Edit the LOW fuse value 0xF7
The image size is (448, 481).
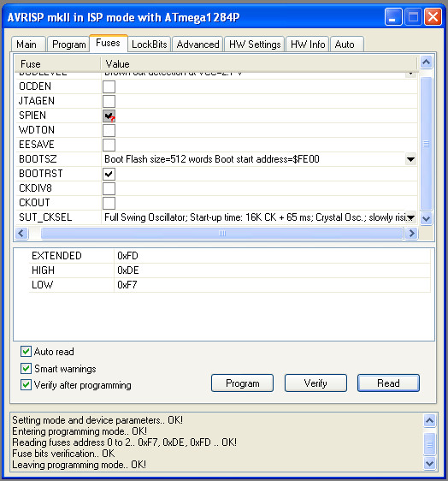coord(127,285)
